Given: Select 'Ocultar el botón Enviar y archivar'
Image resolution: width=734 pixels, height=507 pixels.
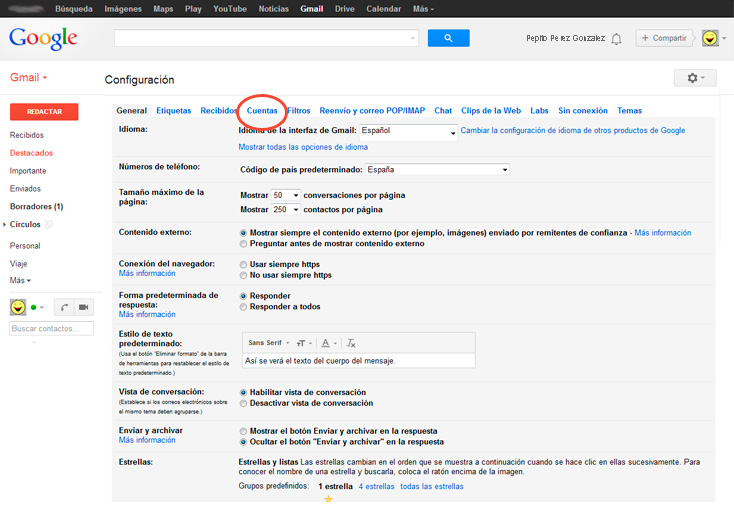Looking at the screenshot, I should click(243, 442).
